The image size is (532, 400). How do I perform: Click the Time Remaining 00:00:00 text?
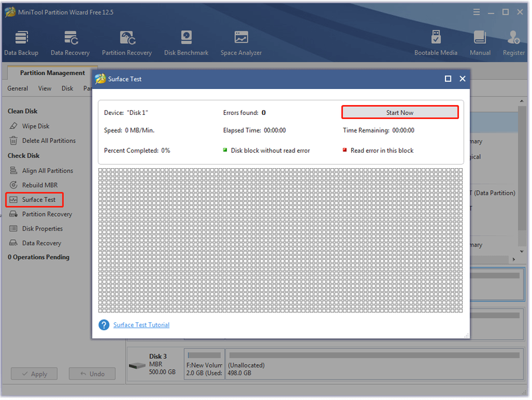(x=378, y=130)
